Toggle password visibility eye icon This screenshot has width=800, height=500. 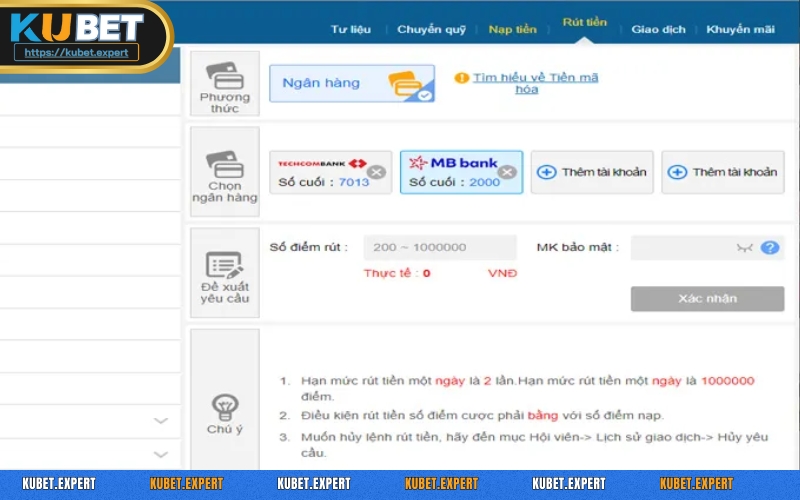[x=743, y=248]
